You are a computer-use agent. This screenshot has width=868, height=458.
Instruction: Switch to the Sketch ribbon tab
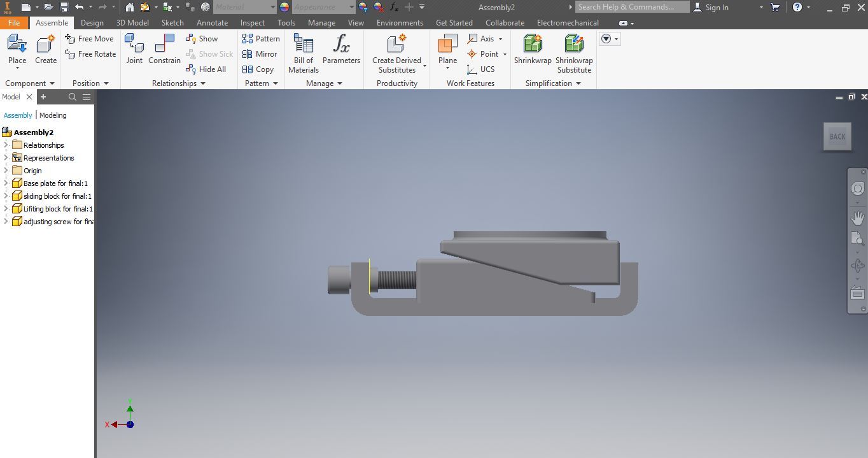coord(172,23)
